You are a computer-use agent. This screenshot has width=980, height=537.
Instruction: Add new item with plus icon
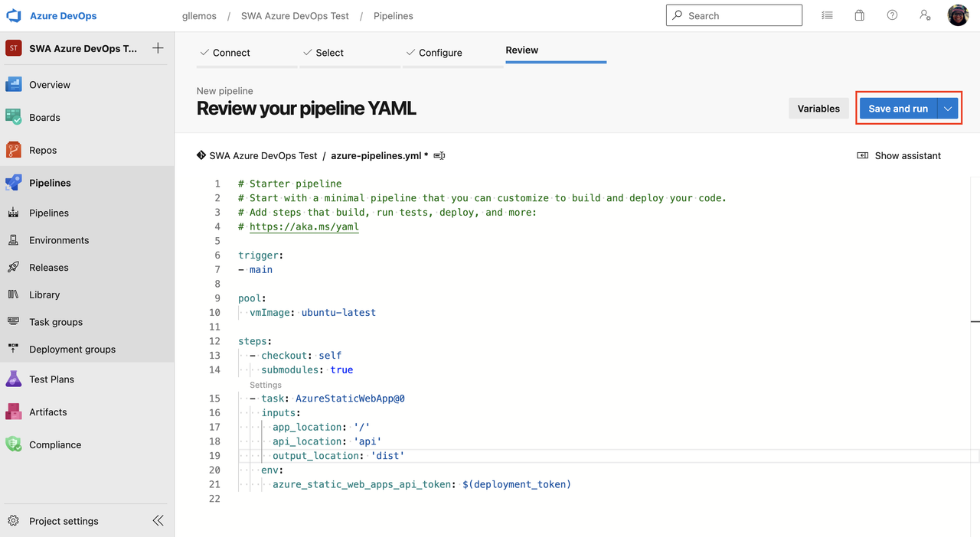[158, 48]
